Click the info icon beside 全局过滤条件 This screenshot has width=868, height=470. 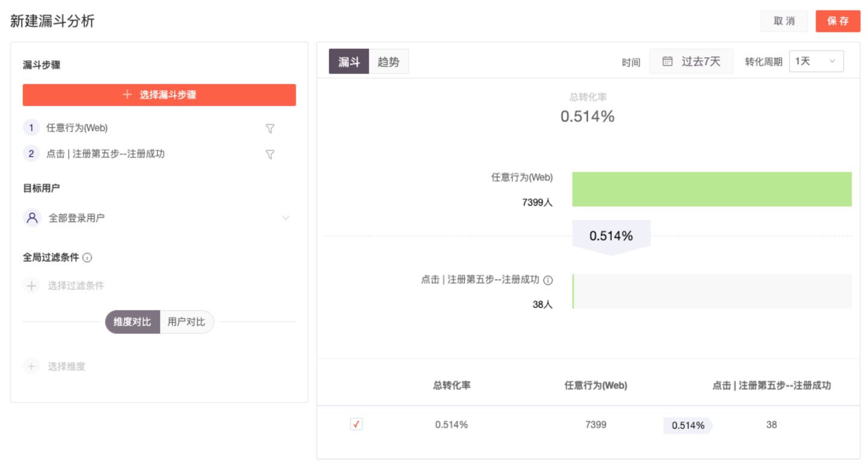tap(87, 258)
